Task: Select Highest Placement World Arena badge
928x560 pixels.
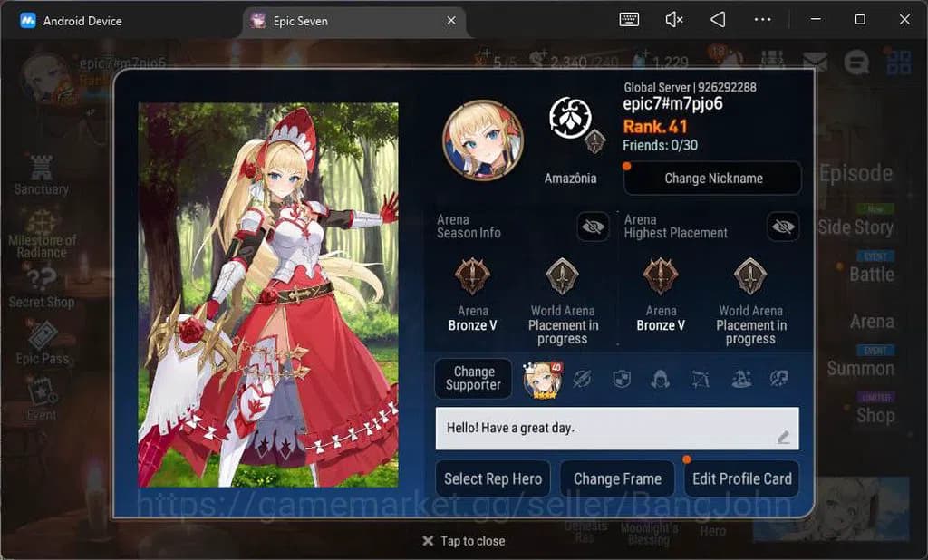Action: coord(749,275)
